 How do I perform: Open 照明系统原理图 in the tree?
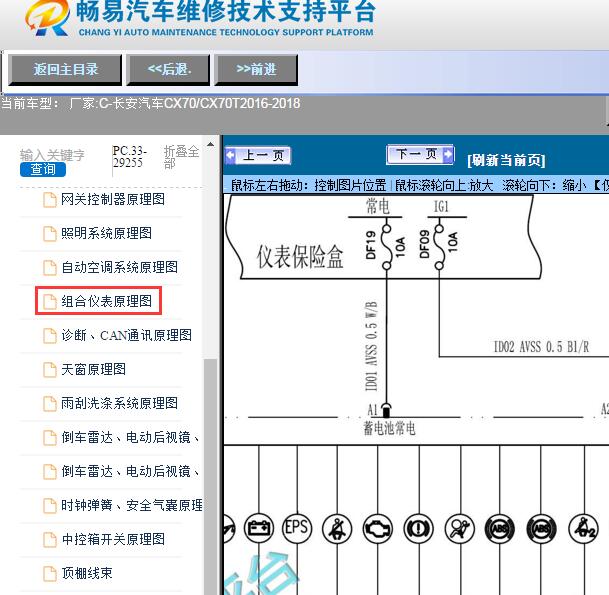tap(106, 233)
